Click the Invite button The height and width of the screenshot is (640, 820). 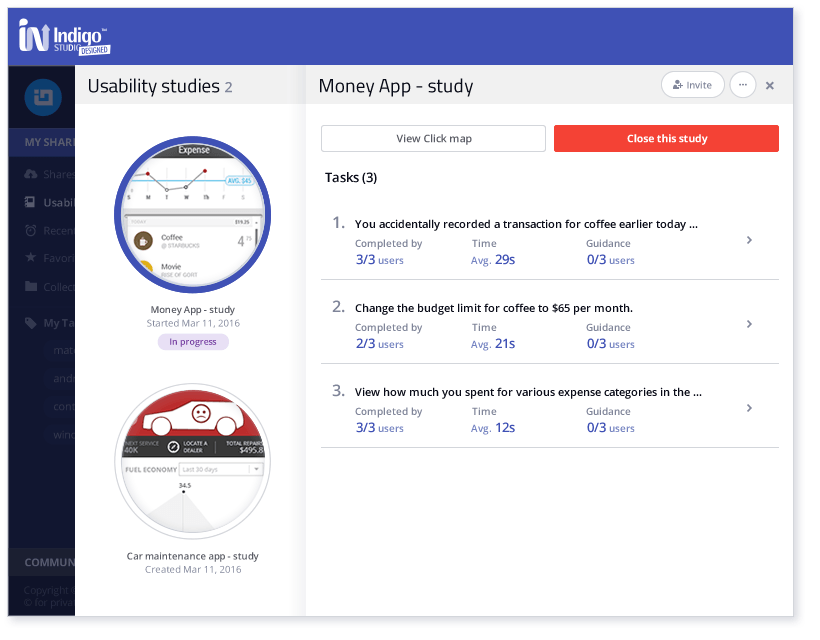coord(692,85)
